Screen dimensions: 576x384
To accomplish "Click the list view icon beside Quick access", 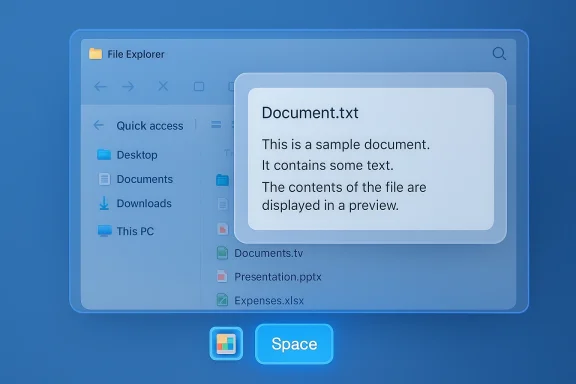I will click(x=216, y=125).
